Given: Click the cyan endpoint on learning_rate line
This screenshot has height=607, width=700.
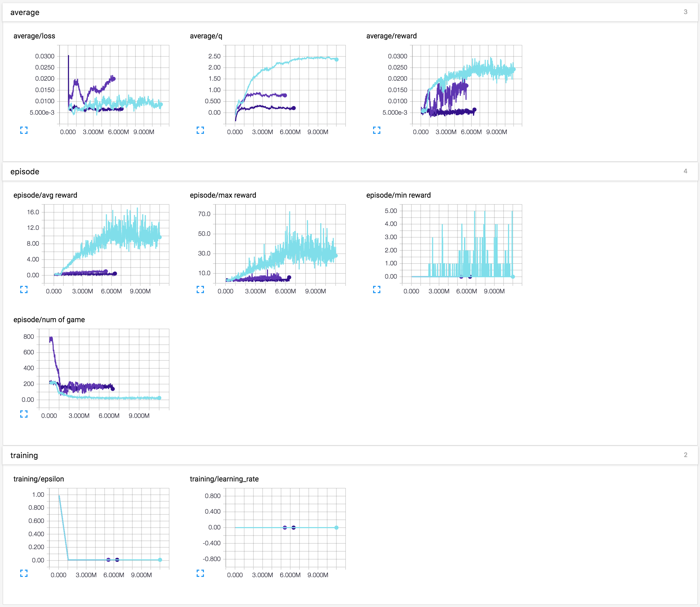Looking at the screenshot, I should pos(337,527).
